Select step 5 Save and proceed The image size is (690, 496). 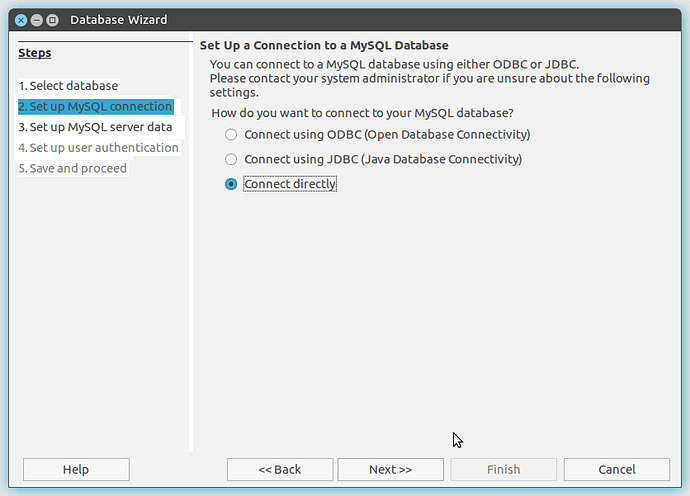(x=72, y=168)
